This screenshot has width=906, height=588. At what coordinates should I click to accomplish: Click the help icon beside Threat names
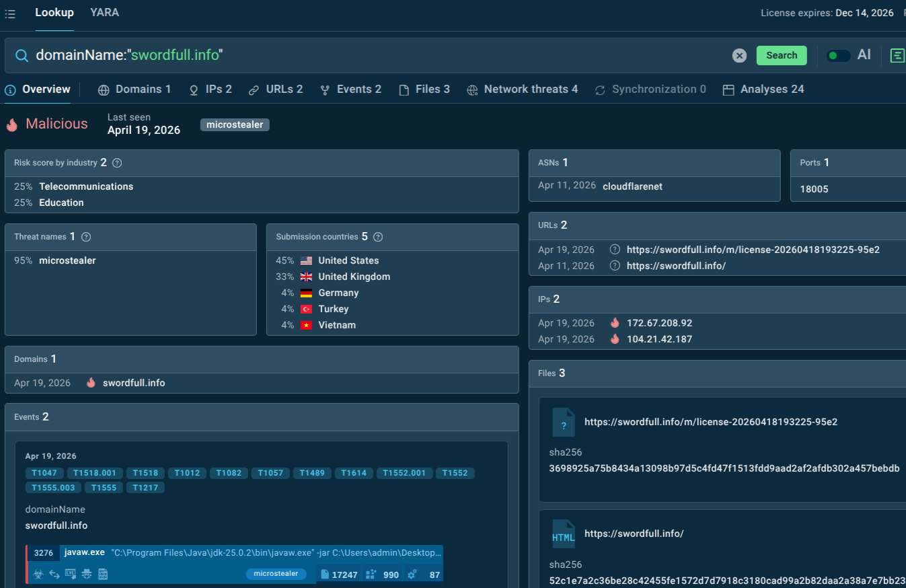[85, 237]
